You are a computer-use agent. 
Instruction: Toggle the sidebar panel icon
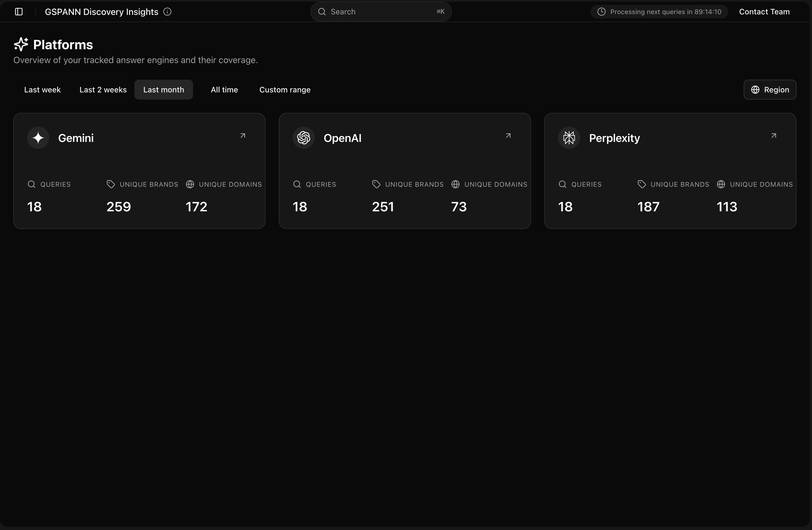pos(19,12)
